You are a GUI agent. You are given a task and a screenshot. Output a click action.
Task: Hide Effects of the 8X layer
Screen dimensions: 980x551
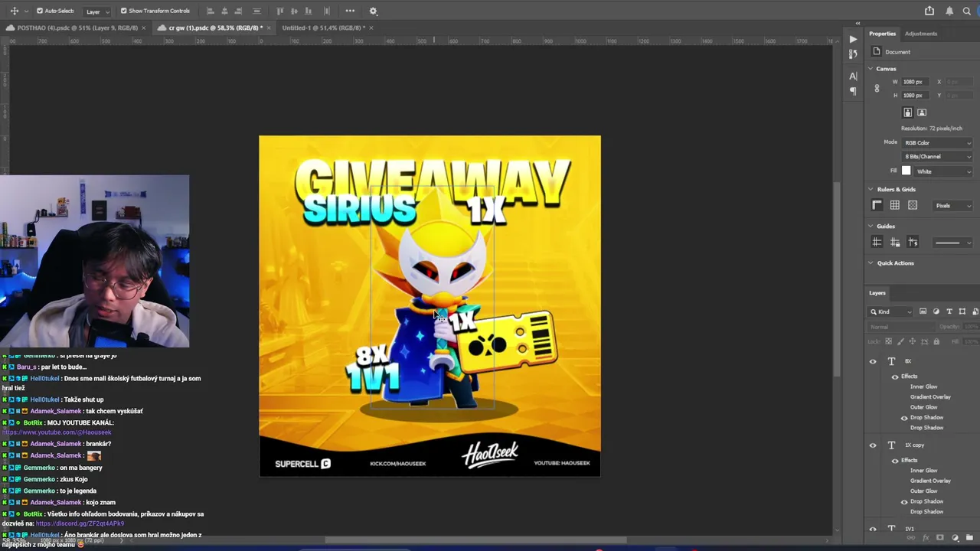pos(895,377)
